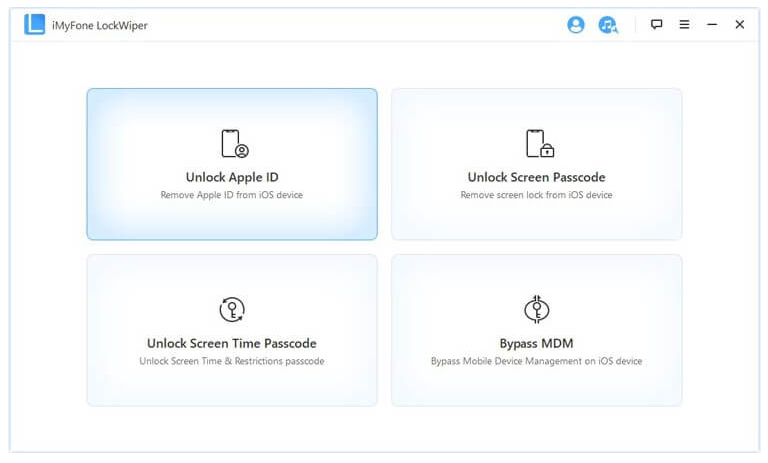Open the user account profile icon
Screen dimensions: 768x463
[575, 25]
